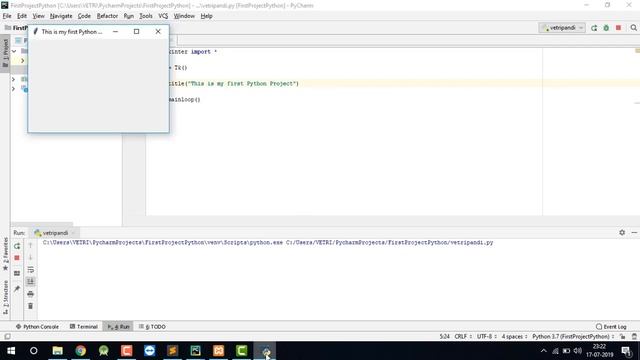Open the Navigate menu
The width and height of the screenshot is (640, 360).
[61, 16]
